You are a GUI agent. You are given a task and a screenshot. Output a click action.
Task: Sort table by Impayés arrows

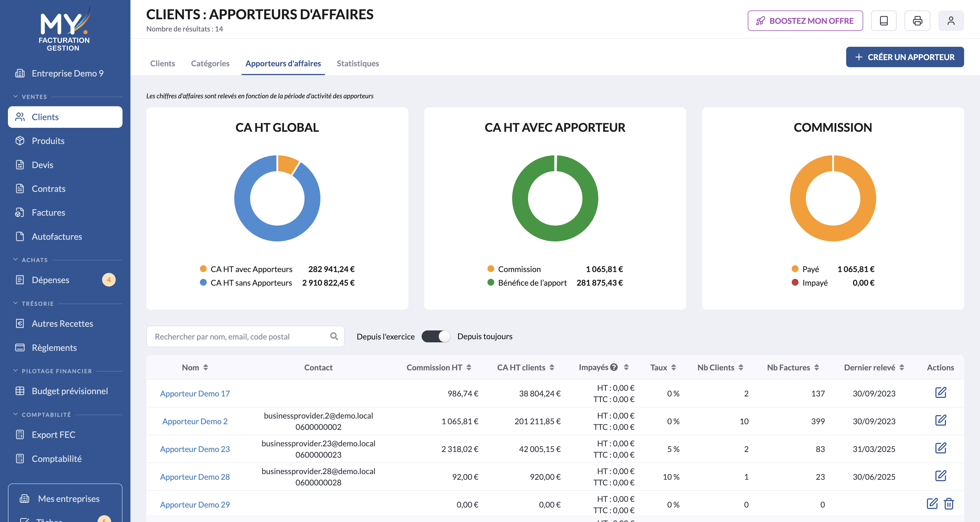tap(626, 367)
